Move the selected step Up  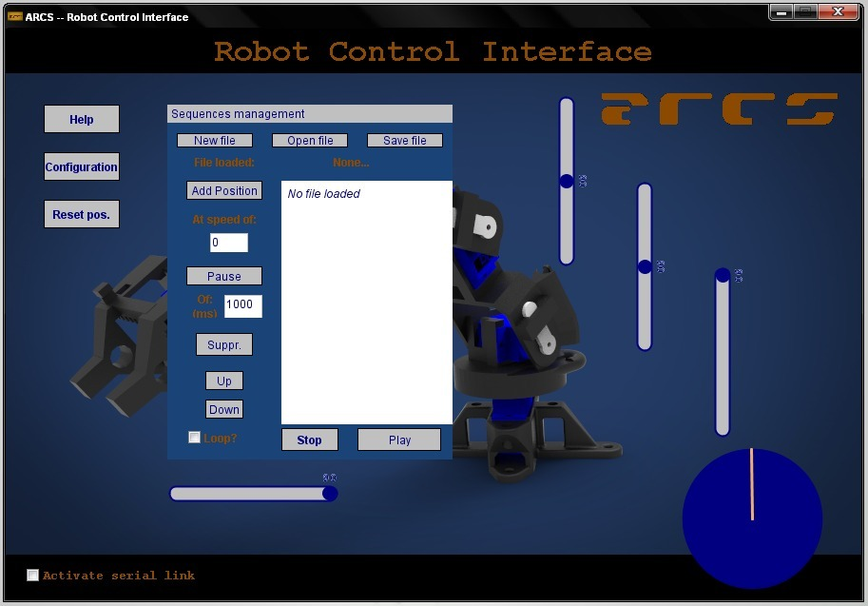tap(223, 381)
